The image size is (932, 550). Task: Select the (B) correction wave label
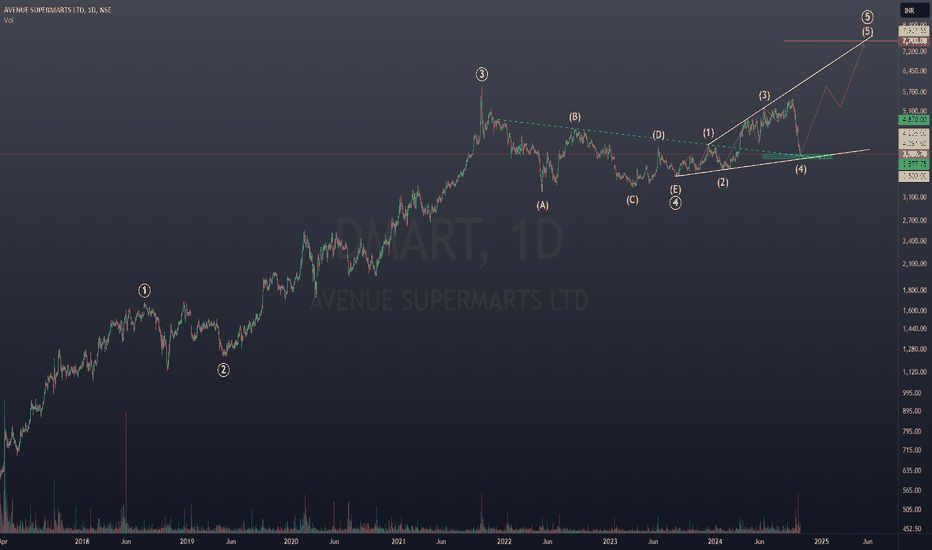point(575,117)
